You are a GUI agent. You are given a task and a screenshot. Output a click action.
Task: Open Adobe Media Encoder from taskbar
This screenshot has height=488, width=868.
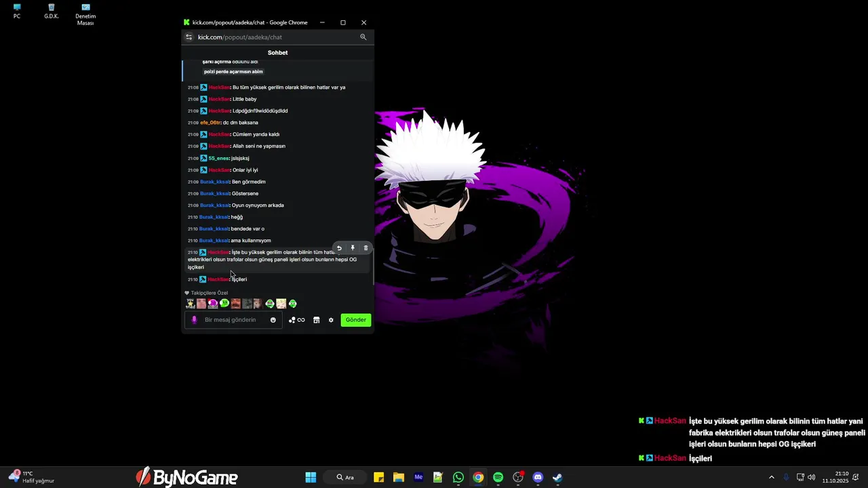(418, 477)
